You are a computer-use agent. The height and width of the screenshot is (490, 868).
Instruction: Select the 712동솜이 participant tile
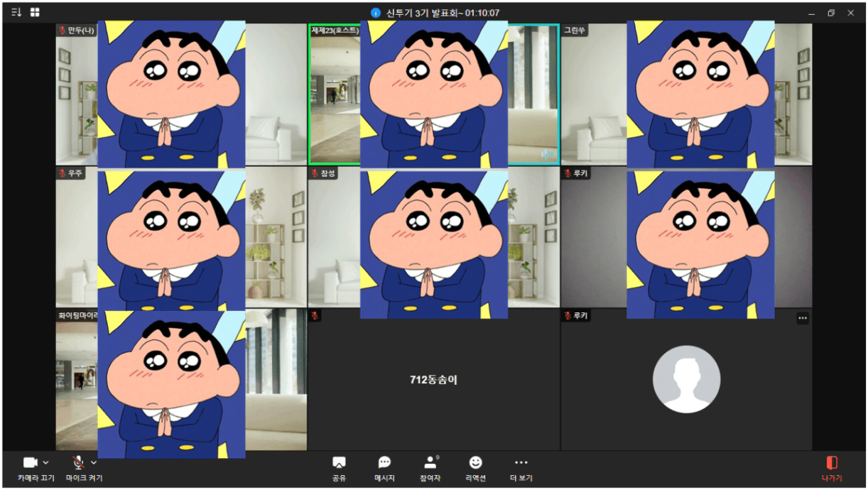tap(433, 380)
